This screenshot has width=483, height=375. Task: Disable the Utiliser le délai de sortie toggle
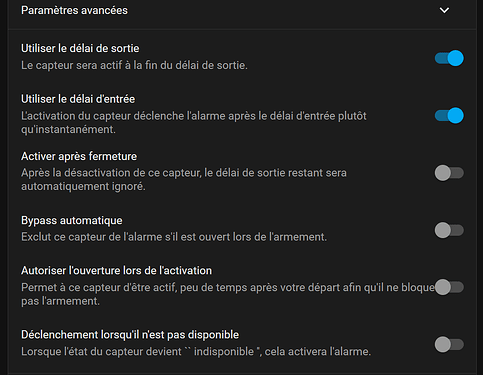click(x=449, y=58)
